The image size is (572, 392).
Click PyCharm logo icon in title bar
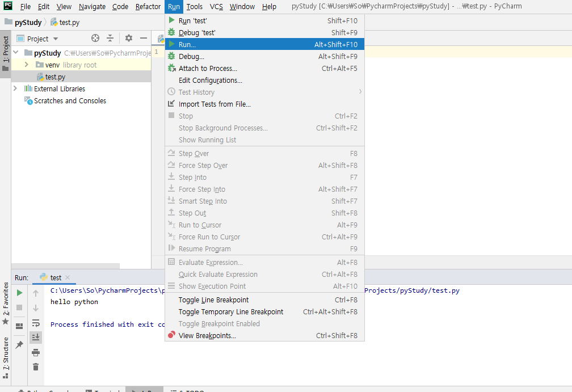pos(8,6)
